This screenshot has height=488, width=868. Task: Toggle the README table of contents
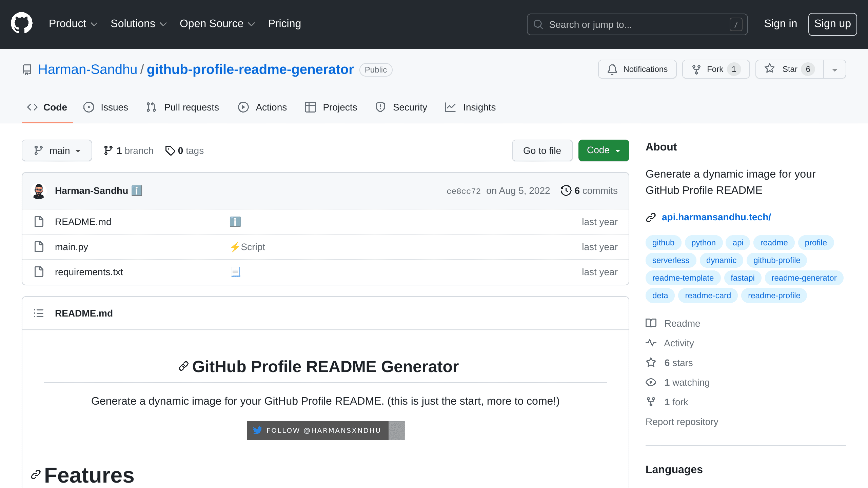click(39, 313)
